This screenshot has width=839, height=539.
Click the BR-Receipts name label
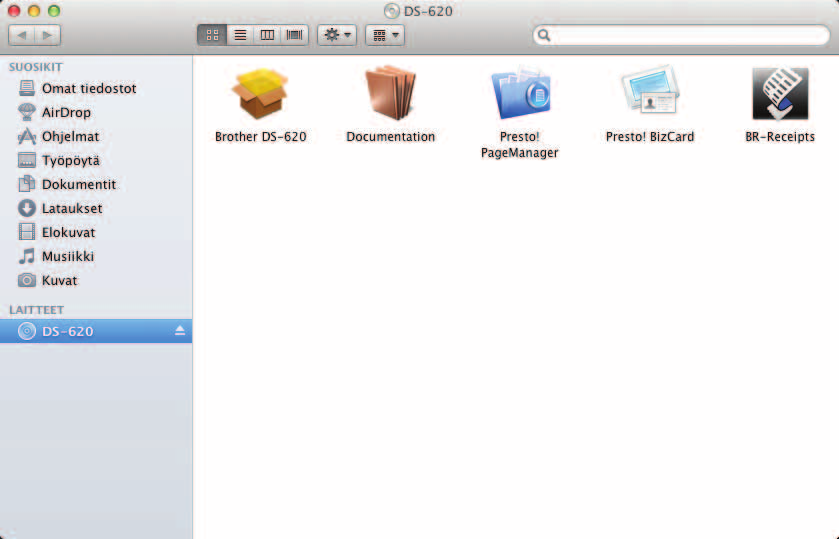(x=780, y=137)
